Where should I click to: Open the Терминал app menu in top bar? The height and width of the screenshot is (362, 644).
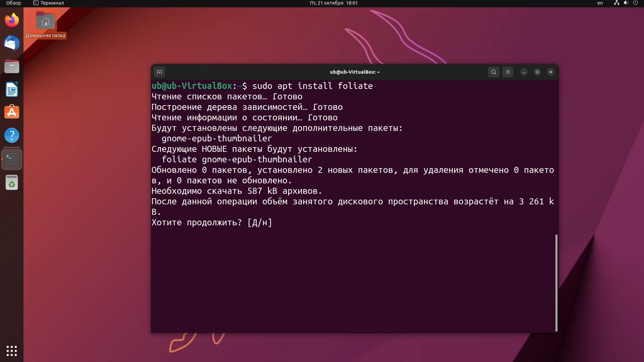tap(49, 3)
